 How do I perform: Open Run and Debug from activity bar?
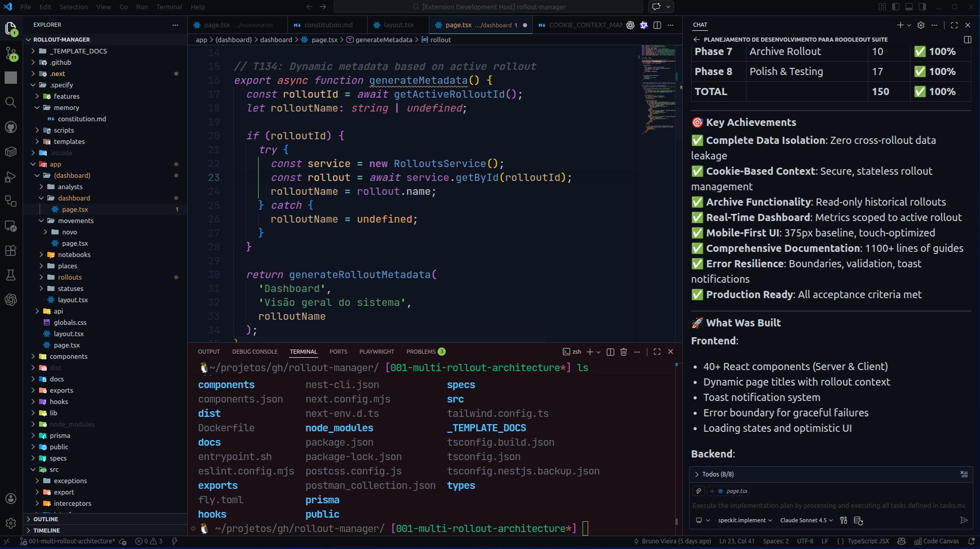click(x=10, y=177)
